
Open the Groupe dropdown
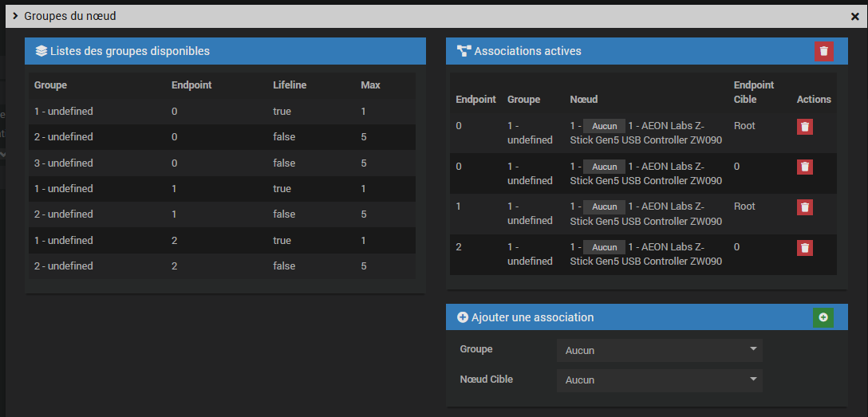pos(659,350)
